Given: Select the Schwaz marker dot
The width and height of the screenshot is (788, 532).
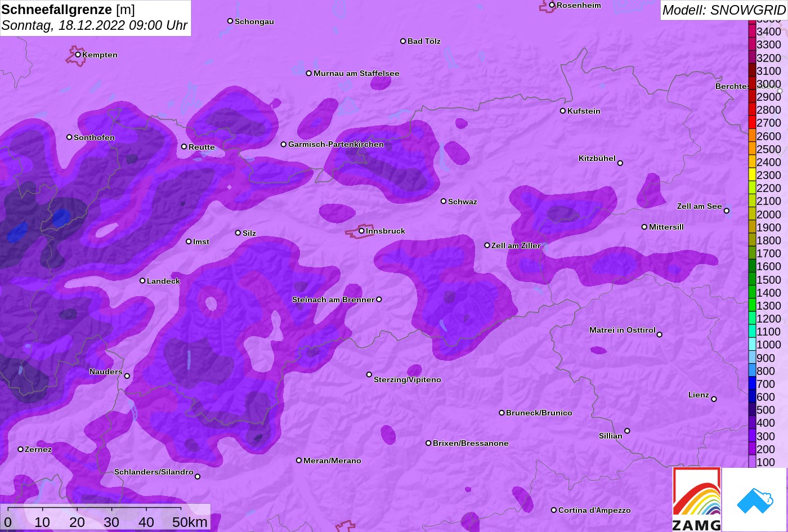Looking at the screenshot, I should (444, 201).
